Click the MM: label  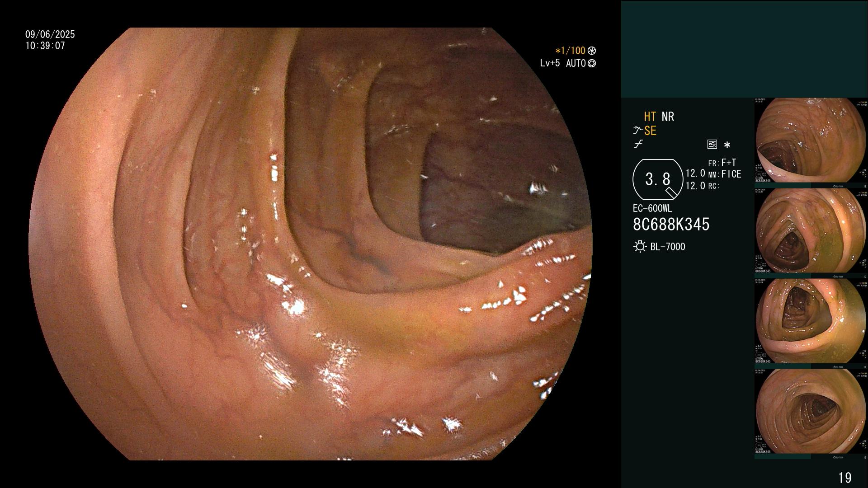coord(713,175)
